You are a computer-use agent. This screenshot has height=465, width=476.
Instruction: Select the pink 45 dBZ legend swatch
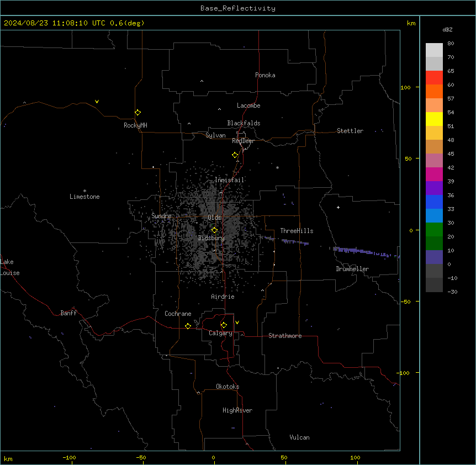pos(434,160)
